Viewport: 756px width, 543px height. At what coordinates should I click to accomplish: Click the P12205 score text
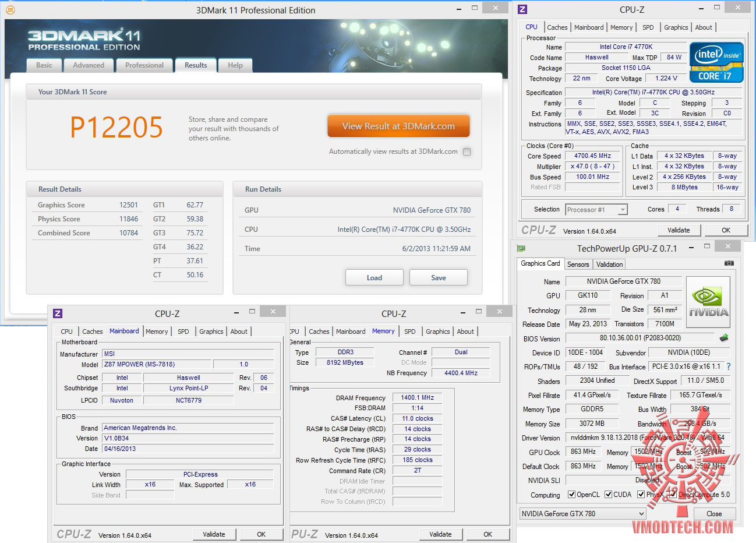pos(116,127)
